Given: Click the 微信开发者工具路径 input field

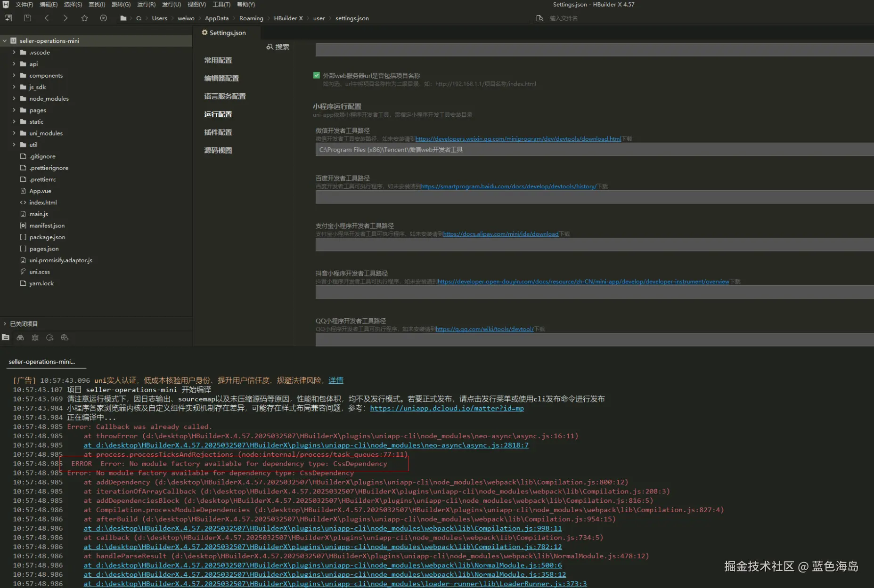Looking at the screenshot, I should [595, 150].
